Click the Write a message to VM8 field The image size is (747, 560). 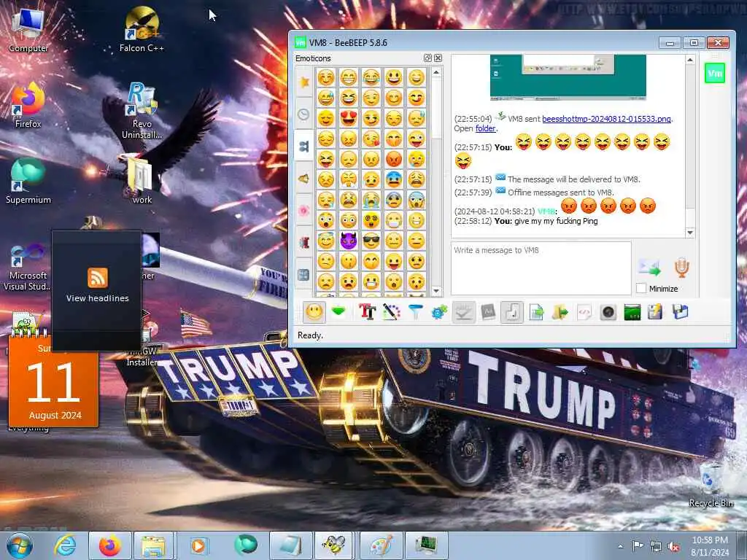click(x=541, y=268)
